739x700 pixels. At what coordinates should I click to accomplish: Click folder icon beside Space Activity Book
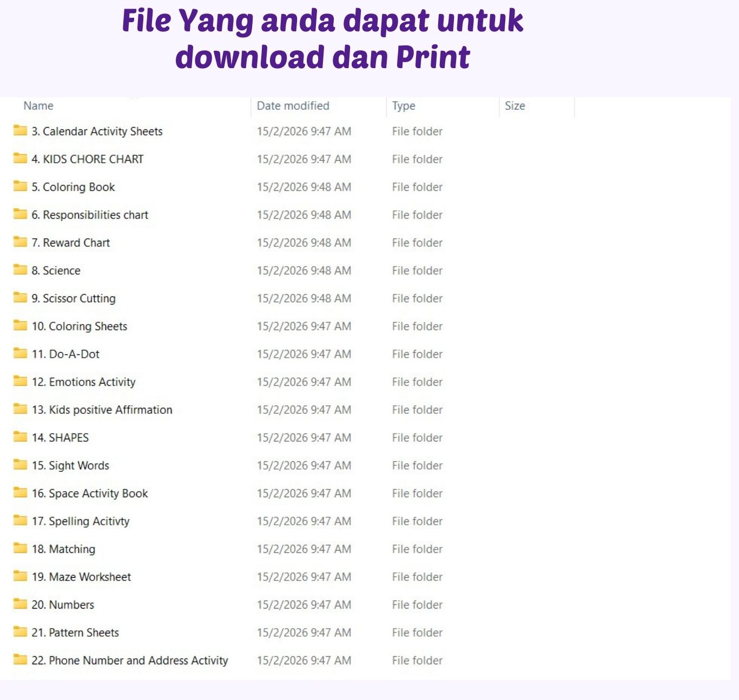click(x=20, y=492)
